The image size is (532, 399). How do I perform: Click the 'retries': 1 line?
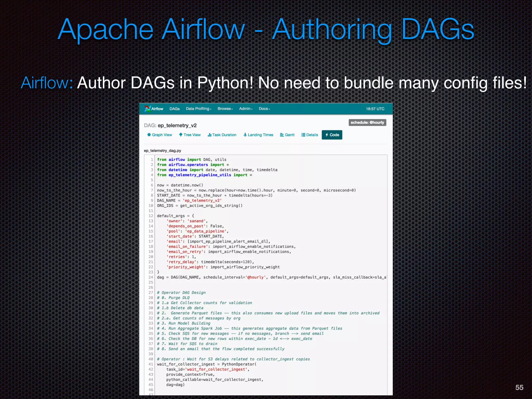coord(181,257)
